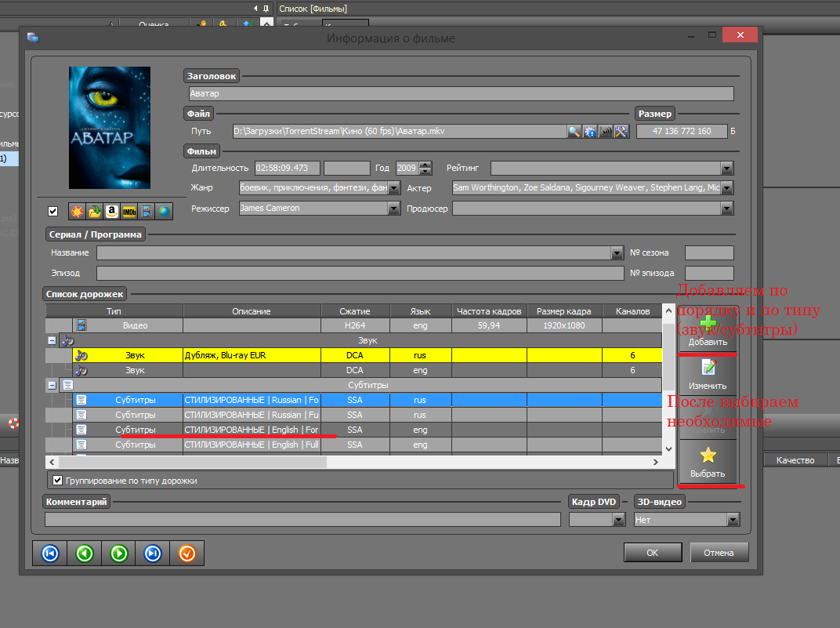The image size is (840, 628).
Task: Increase the year value with up arrow
Action: click(x=425, y=165)
